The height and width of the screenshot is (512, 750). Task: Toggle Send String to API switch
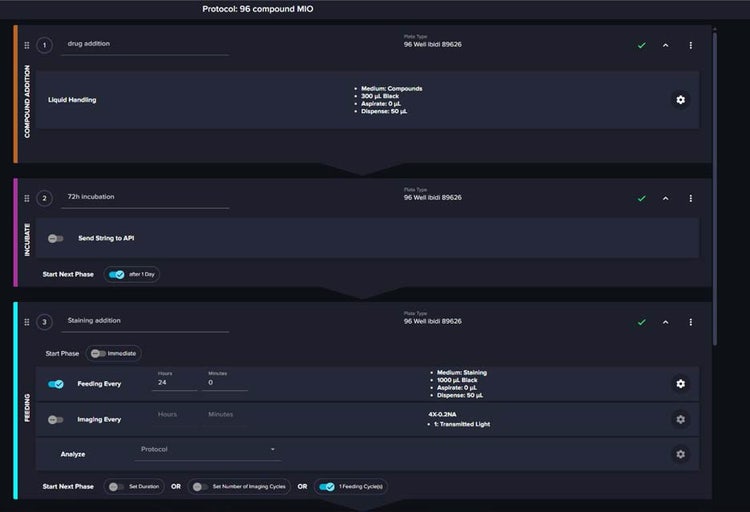56,238
